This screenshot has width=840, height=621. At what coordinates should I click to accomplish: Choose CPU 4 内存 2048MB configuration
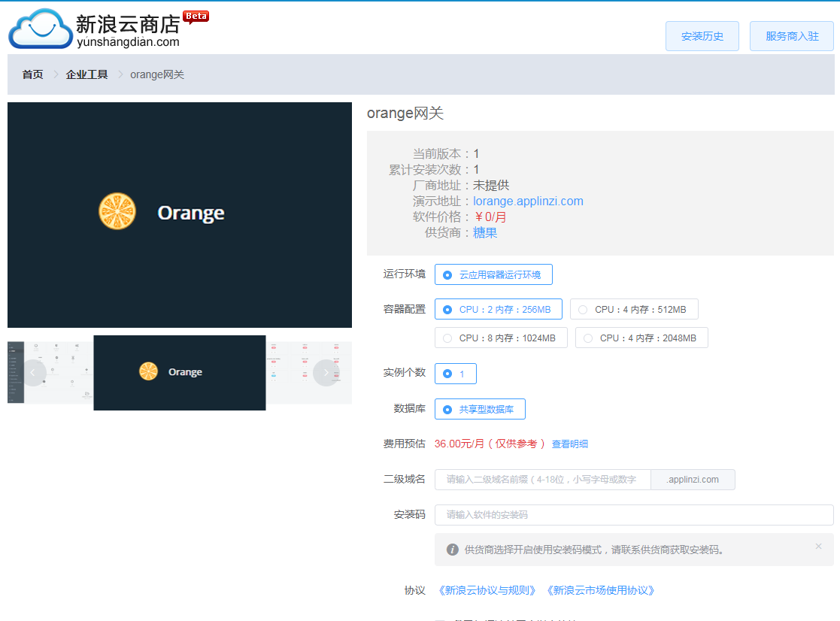[641, 338]
